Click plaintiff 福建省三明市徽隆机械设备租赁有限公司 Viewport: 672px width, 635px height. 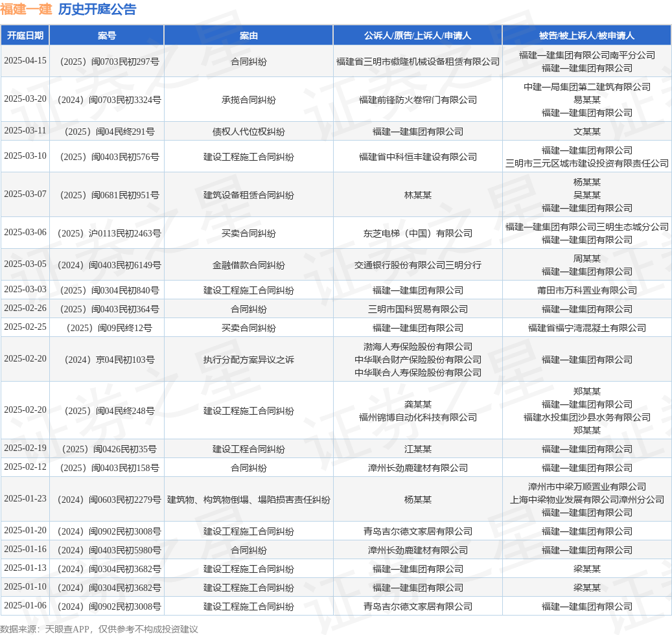417,62
